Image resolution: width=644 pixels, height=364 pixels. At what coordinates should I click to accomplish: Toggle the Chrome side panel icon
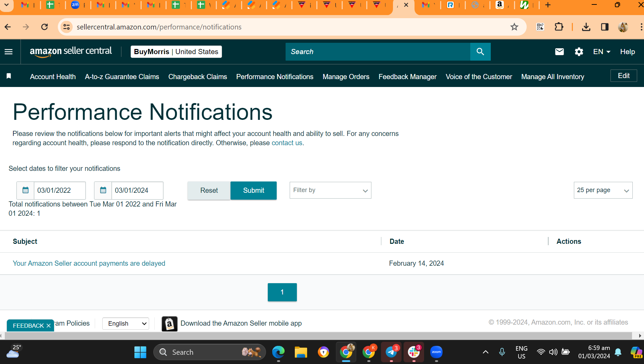(605, 27)
